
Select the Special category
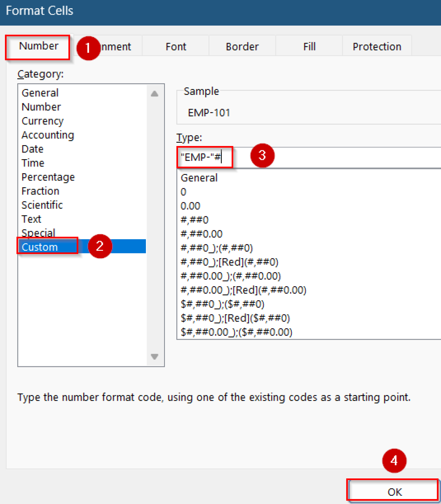pos(38,233)
